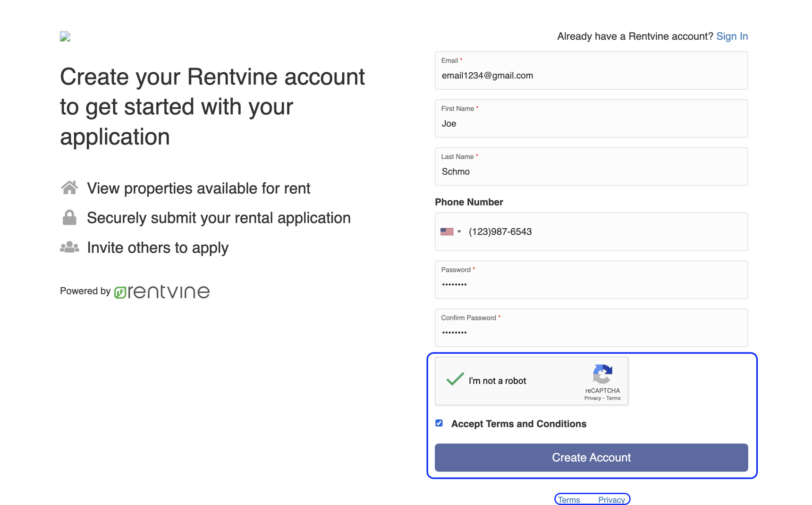Click the padlock icon next to 'Securely submit'
Screen dimensions: 812x505
point(69,217)
